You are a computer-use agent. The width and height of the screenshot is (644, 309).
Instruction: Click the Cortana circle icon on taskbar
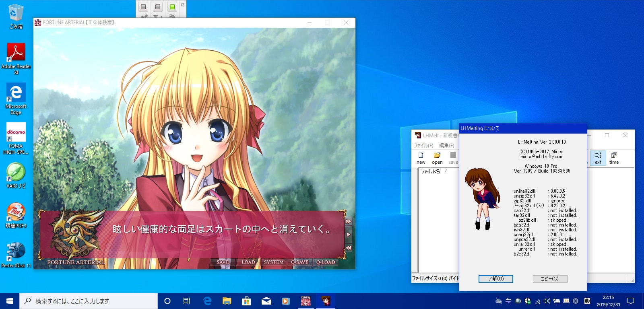(x=167, y=301)
